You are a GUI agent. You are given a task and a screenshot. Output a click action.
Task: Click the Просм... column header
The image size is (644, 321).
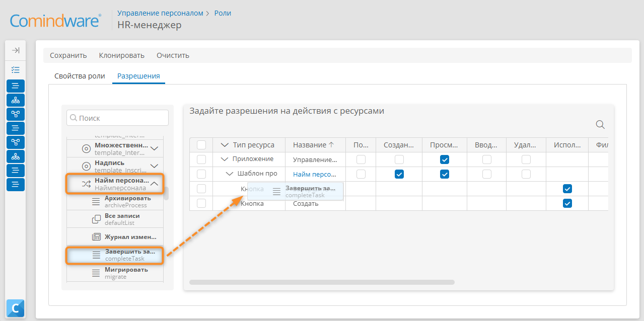[x=445, y=145]
